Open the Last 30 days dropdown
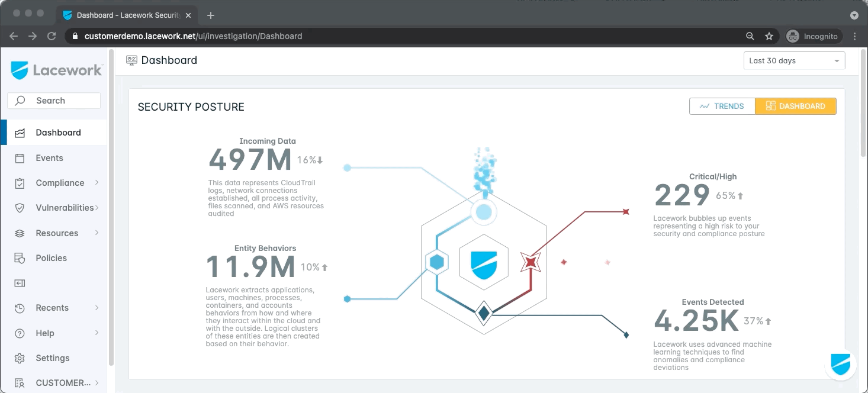 (793, 61)
